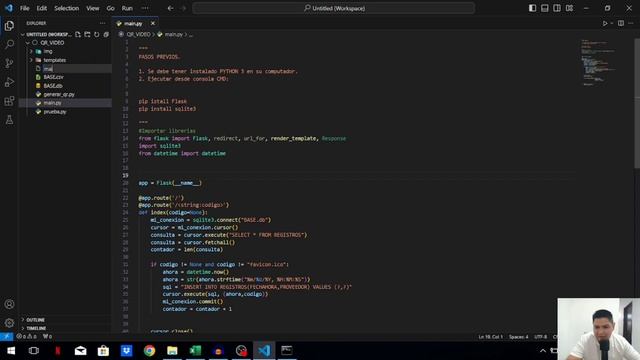Click the Untitled (Workspace) search box
The image size is (640, 360).
pyautogui.click(x=334, y=8)
